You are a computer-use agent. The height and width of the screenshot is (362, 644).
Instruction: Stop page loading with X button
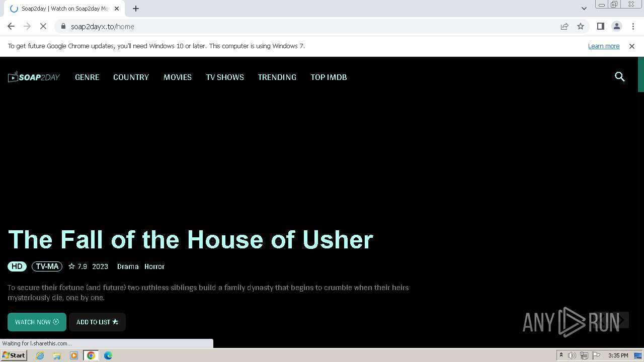(43, 26)
